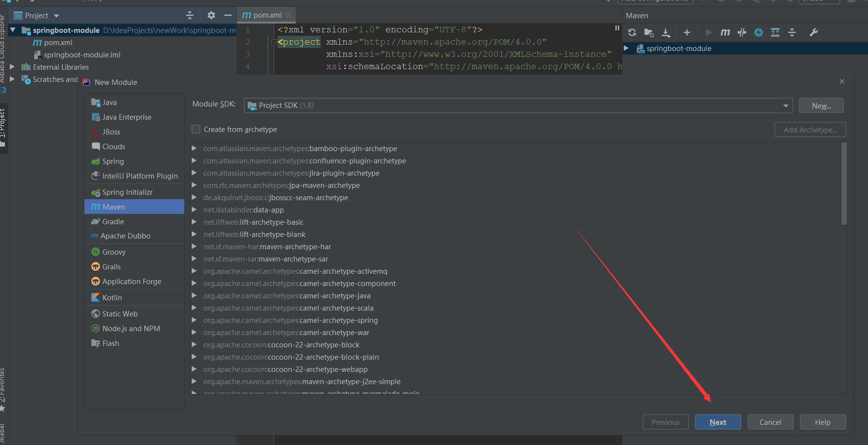Select Gradle module type
Viewport: 868px width, 445px height.
coord(134,221)
